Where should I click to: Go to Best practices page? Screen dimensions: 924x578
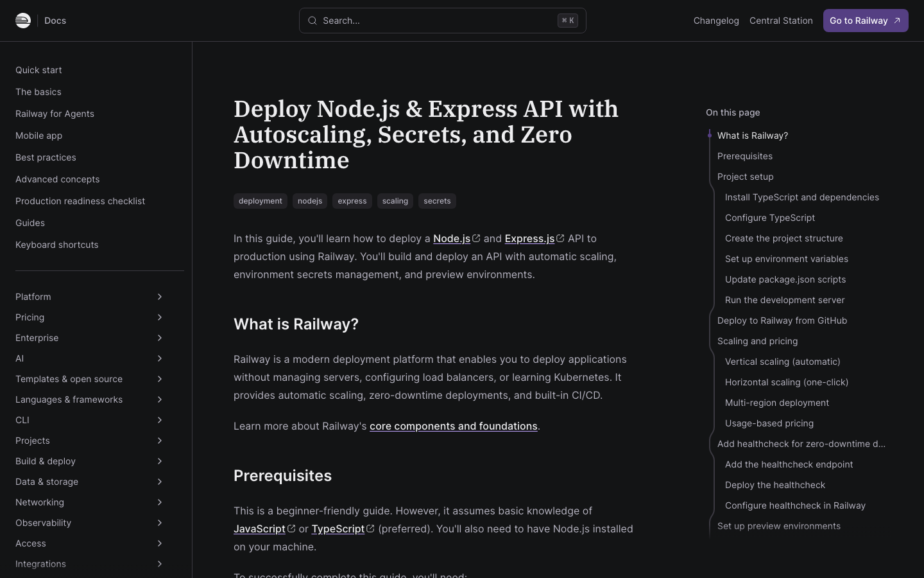46,157
